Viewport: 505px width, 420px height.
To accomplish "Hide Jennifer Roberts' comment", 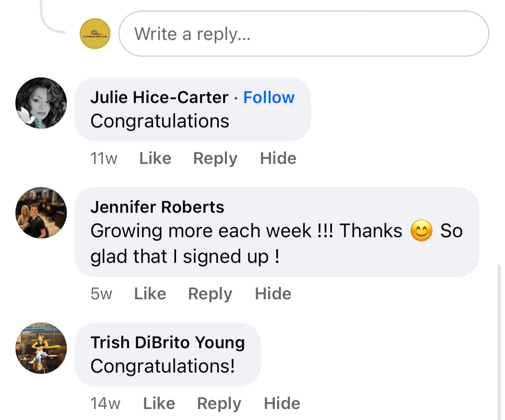I will coord(273,294).
